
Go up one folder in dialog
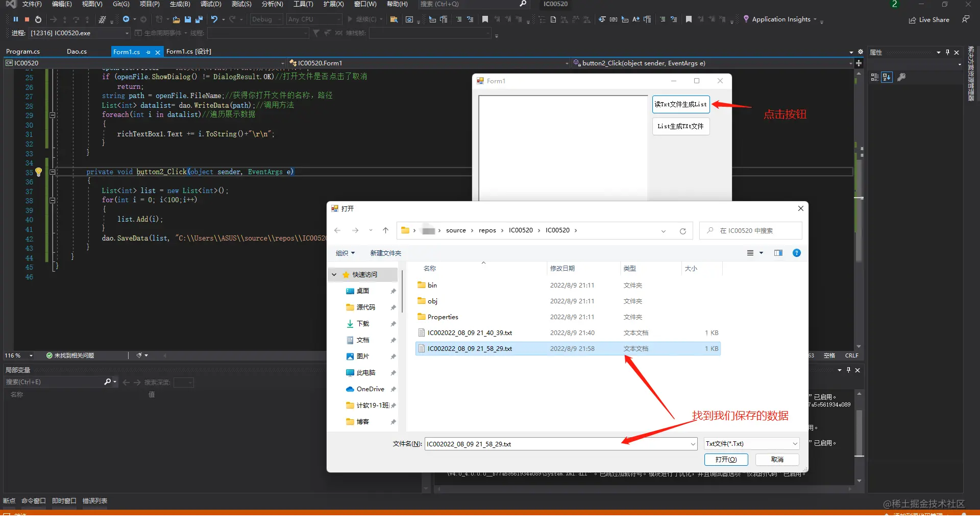click(385, 230)
